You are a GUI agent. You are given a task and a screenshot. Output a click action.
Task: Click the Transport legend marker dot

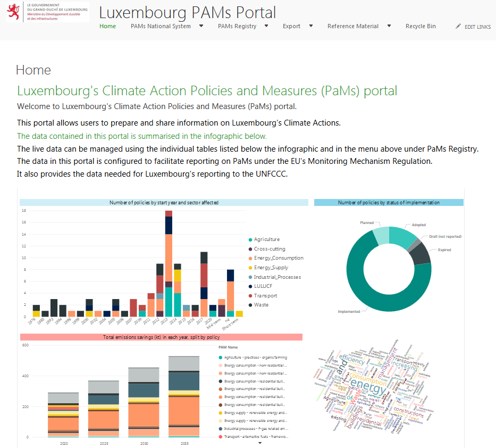tap(250, 296)
